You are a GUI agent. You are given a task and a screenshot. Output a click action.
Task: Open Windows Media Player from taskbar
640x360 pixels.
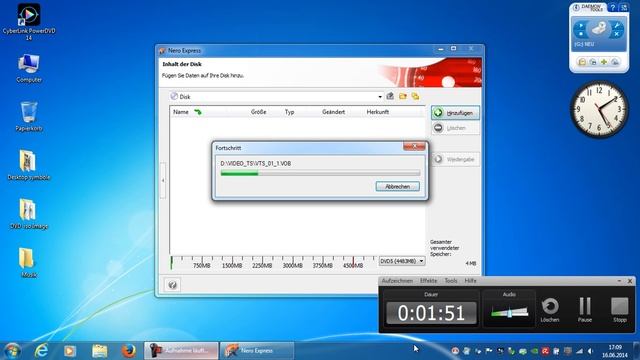[x=70, y=351]
